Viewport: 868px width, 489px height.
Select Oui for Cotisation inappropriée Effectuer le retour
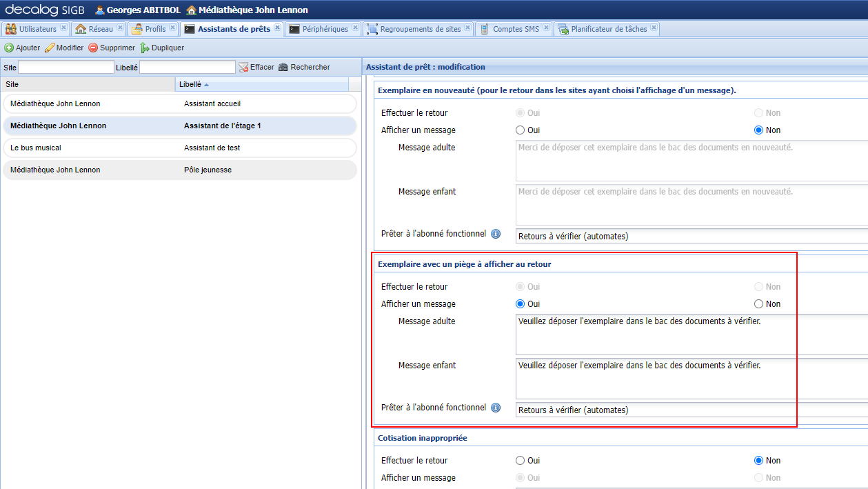[x=521, y=461]
